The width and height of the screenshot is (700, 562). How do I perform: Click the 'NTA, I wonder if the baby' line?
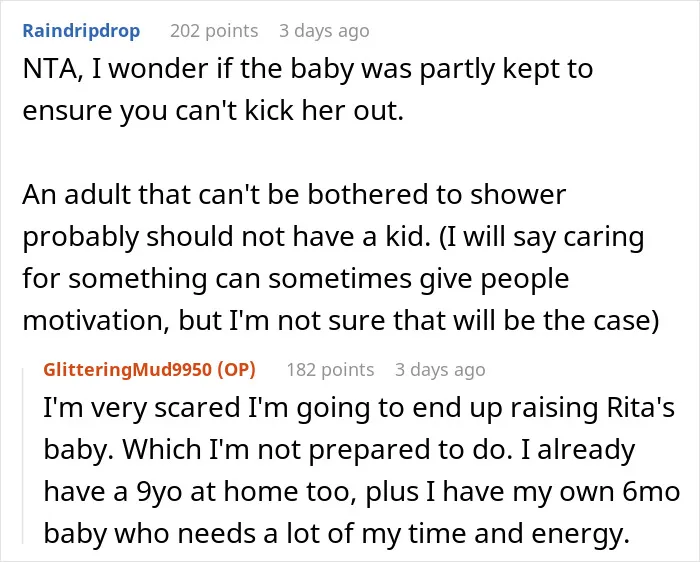point(308,70)
